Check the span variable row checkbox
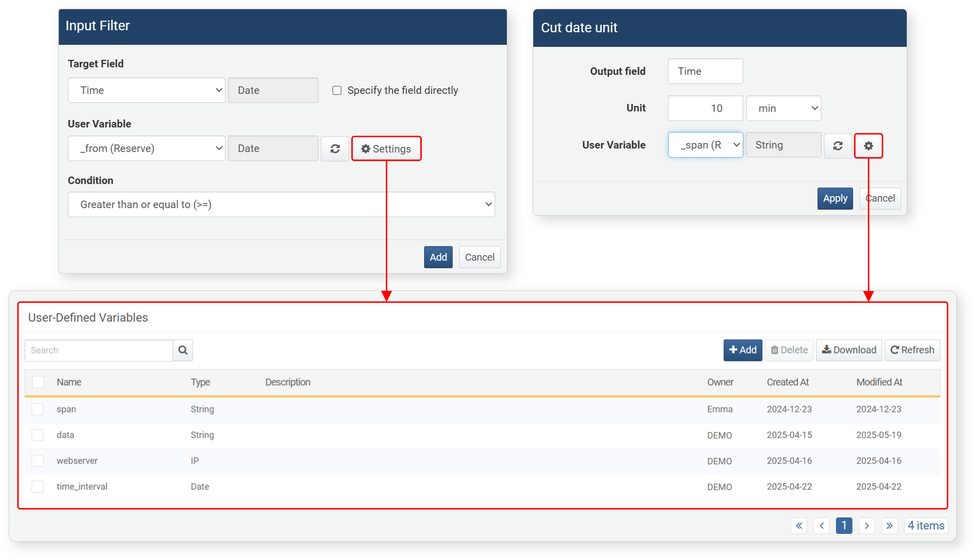The image size is (975, 560). click(38, 409)
